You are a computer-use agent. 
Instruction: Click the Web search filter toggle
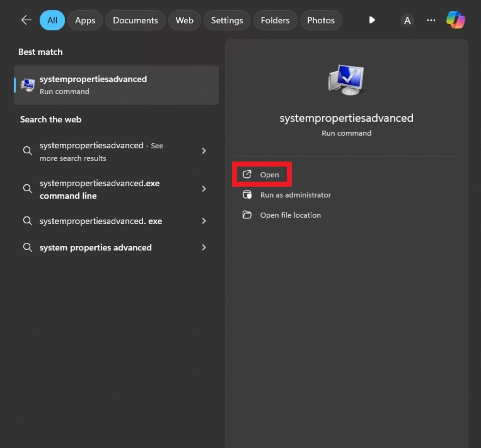(x=184, y=20)
